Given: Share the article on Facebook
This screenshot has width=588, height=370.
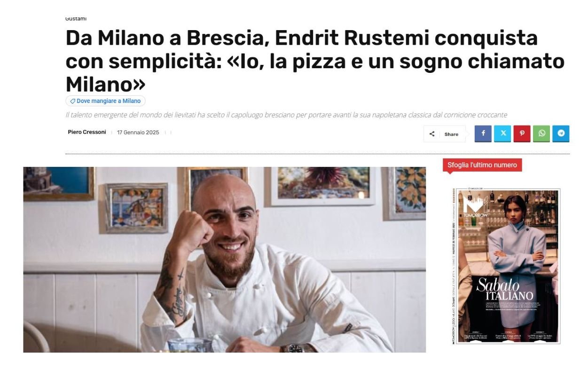Looking at the screenshot, I should click(483, 134).
